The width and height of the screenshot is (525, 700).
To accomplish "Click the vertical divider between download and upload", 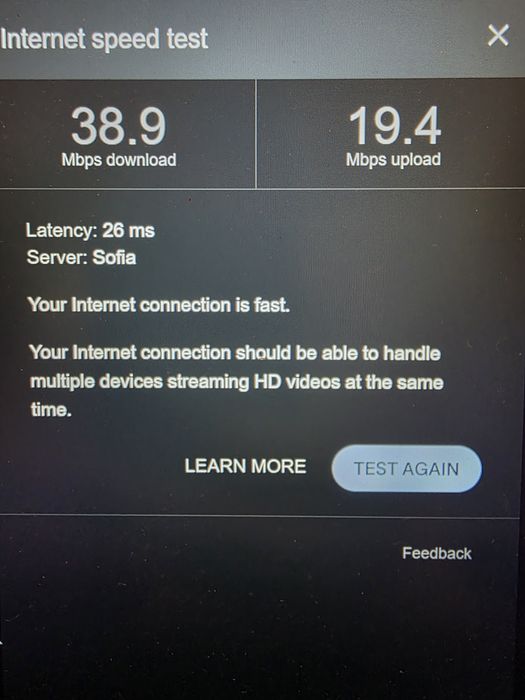I will coord(256,134).
